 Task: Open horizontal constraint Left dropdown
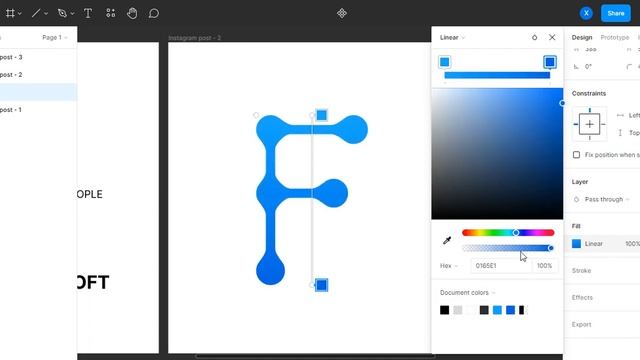[x=628, y=116]
